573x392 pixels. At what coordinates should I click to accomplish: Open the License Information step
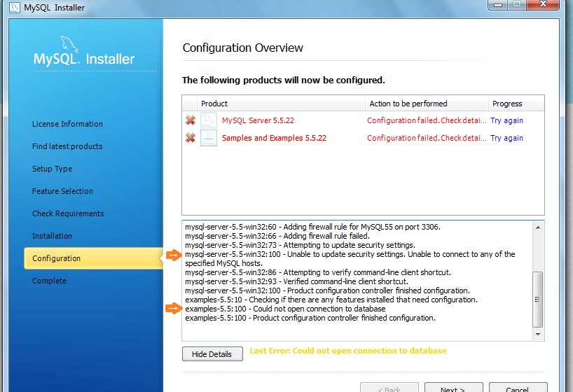[67, 124]
